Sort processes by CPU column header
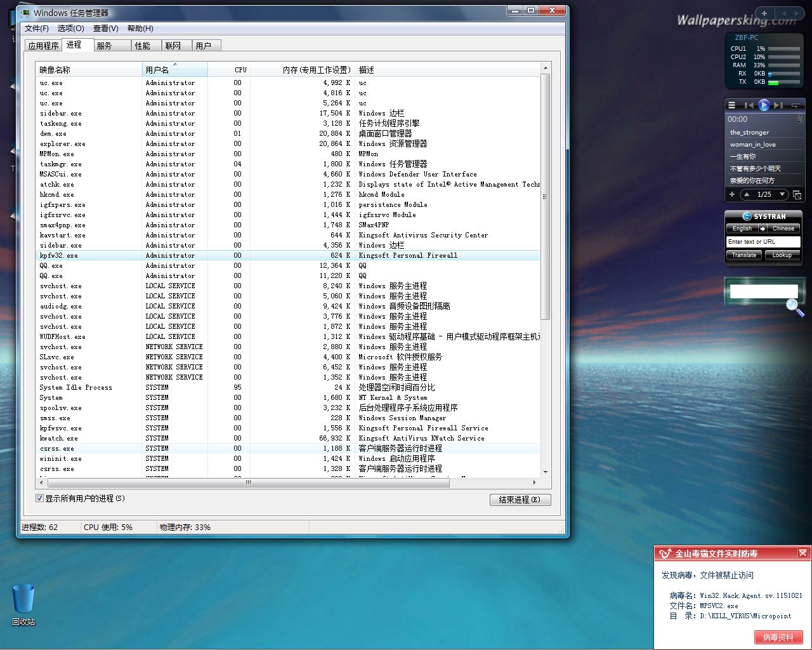Image resolution: width=812 pixels, height=650 pixels. click(229, 70)
